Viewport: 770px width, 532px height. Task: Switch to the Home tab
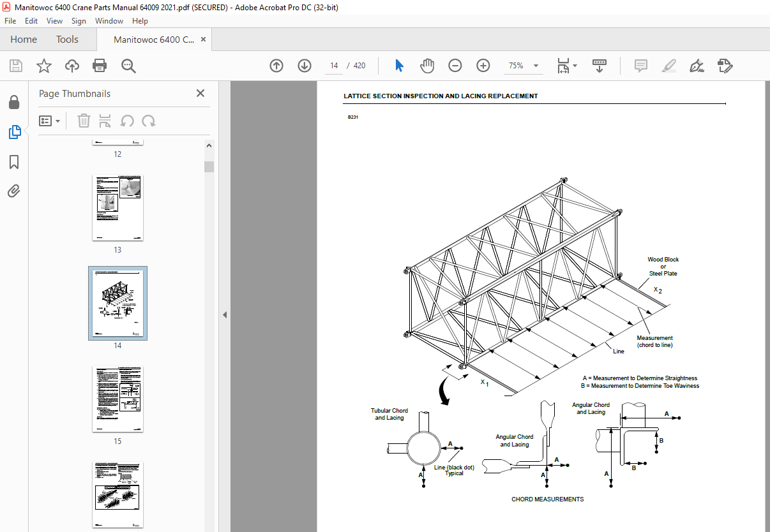click(x=24, y=40)
